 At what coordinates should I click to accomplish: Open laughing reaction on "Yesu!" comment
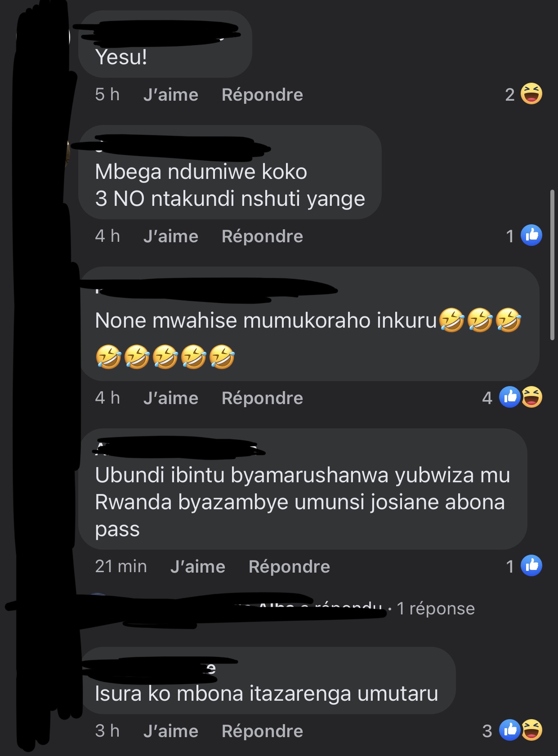pos(531,94)
